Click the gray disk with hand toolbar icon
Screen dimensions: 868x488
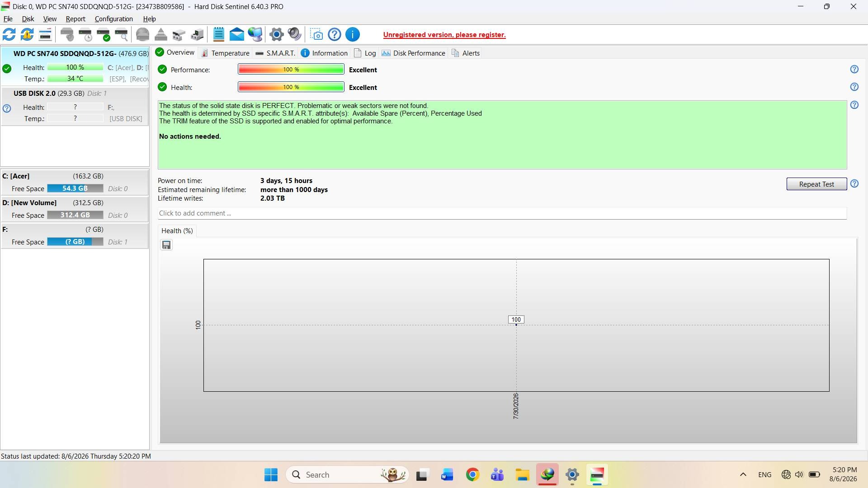tap(67, 34)
